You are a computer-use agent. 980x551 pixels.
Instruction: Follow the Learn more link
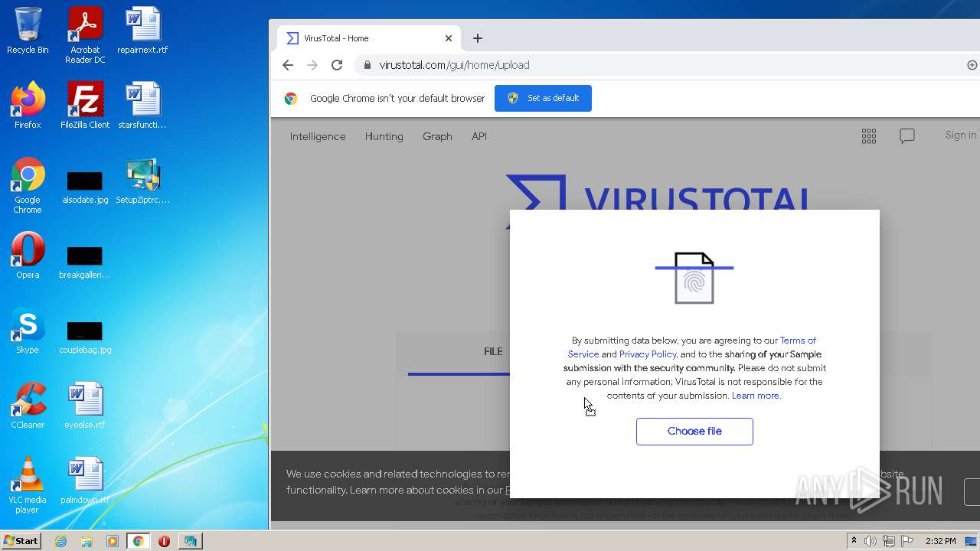pos(756,396)
